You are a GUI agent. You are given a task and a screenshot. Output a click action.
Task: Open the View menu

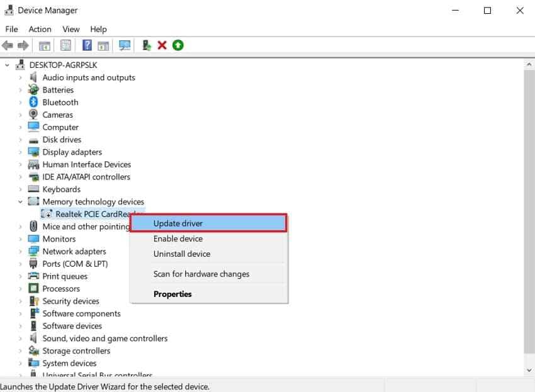[71, 30]
